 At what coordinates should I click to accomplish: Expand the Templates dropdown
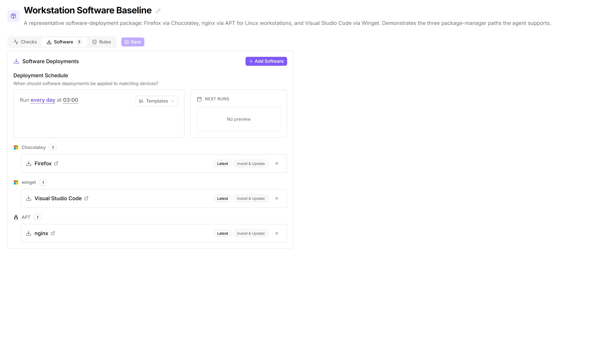coord(157,101)
